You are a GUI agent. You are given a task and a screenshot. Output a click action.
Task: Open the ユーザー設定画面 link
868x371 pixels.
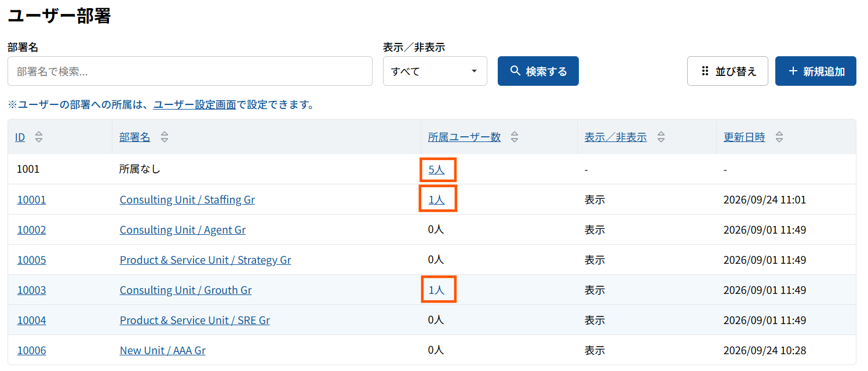(195, 105)
